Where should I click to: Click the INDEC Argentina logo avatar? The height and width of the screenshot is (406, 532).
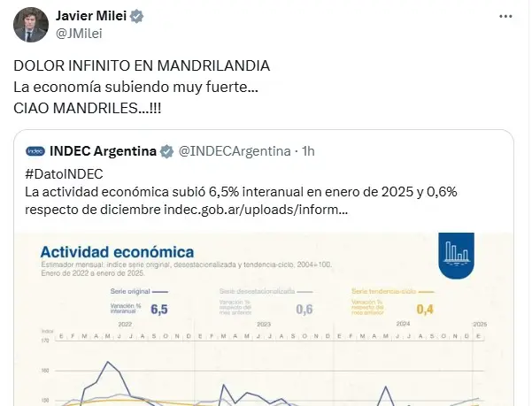point(35,151)
